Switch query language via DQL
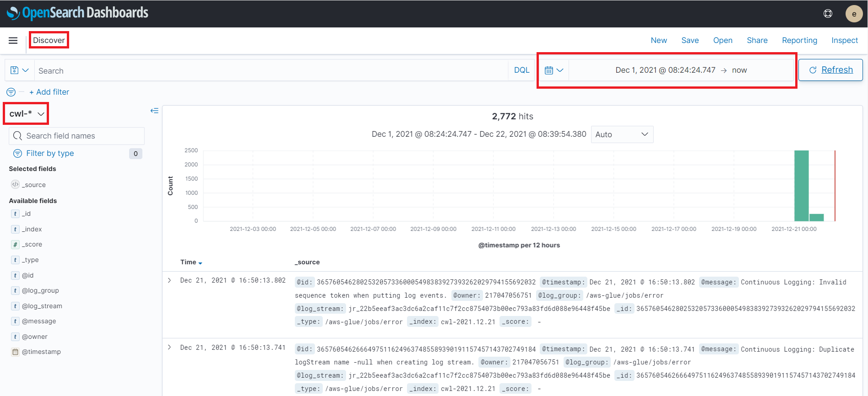Image resolution: width=868 pixels, height=396 pixels. click(521, 70)
